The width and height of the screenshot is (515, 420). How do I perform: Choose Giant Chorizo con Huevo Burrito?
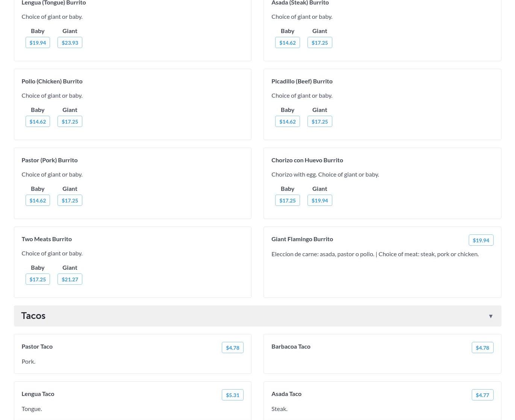[320, 200]
